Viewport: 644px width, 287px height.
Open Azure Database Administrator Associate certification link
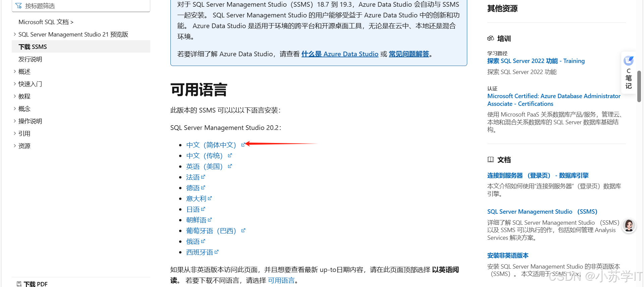tap(554, 100)
